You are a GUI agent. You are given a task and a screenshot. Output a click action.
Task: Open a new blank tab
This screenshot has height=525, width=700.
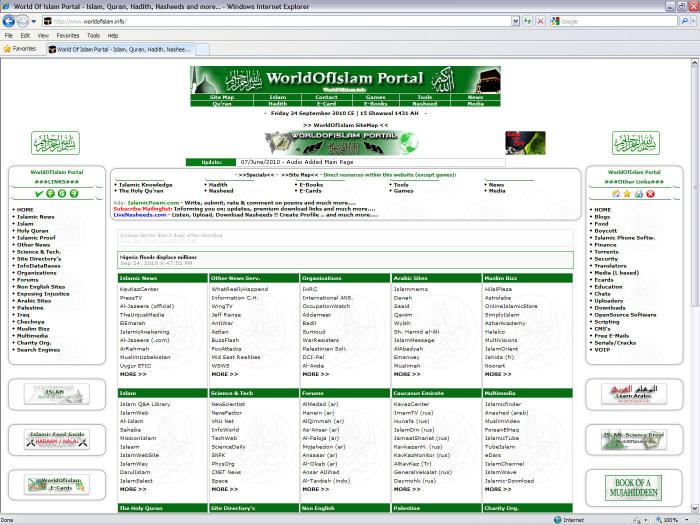(203, 50)
